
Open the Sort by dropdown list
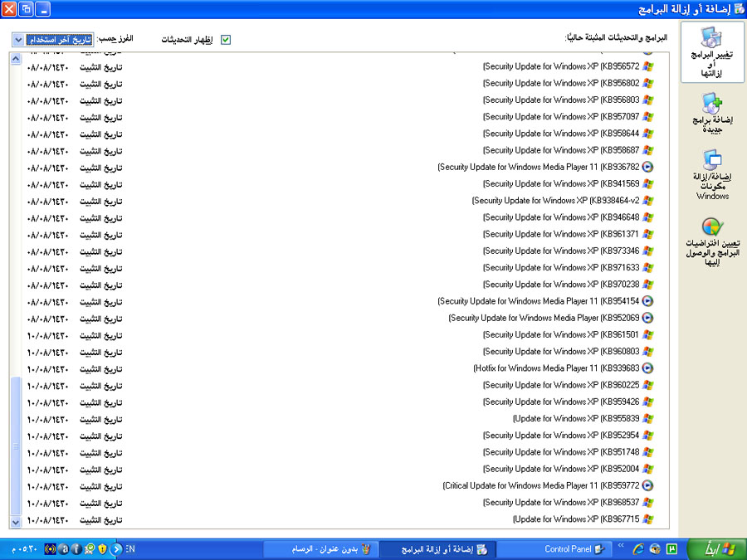tap(53, 40)
